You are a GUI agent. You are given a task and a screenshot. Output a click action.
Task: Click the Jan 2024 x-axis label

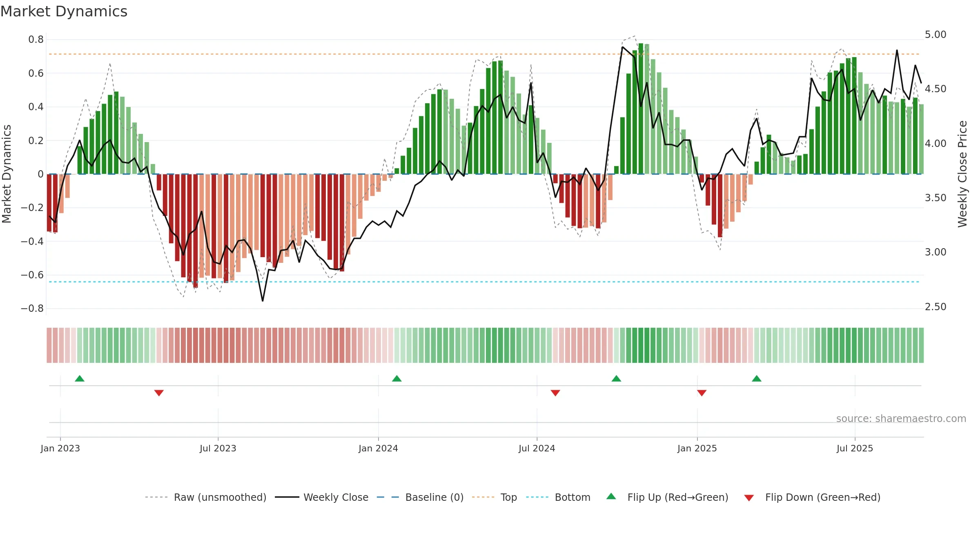tap(379, 448)
